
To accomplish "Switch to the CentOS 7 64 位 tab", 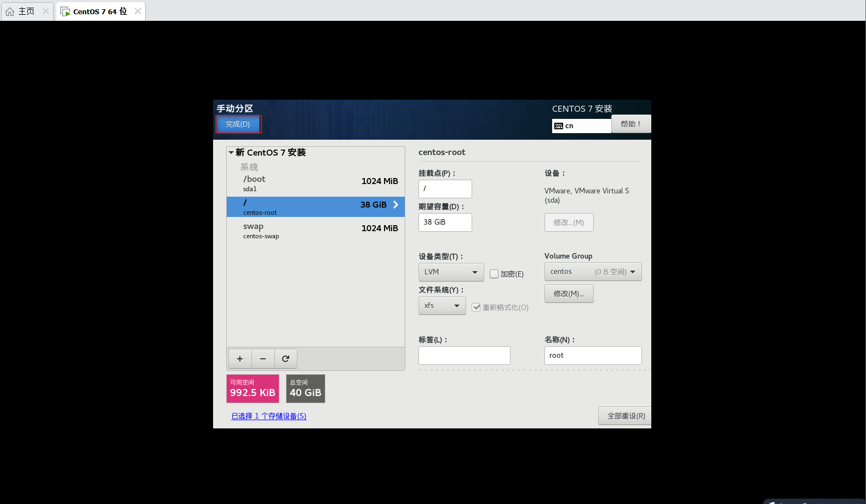I will pyautogui.click(x=100, y=12).
